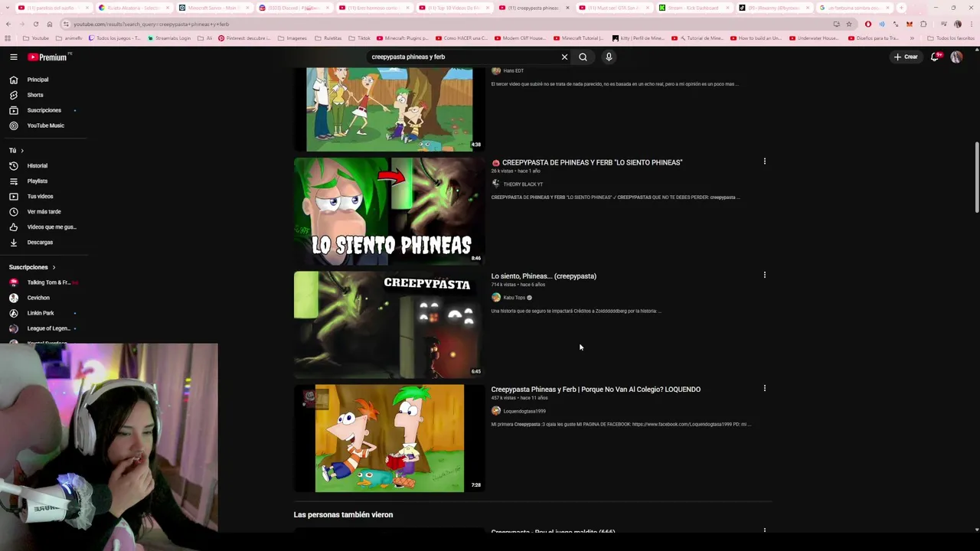Open the notifications bell

pos(934,57)
